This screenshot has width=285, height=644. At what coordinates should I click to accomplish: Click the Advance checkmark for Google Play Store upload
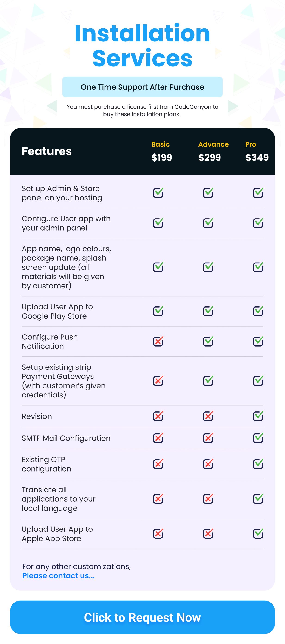pyautogui.click(x=208, y=311)
